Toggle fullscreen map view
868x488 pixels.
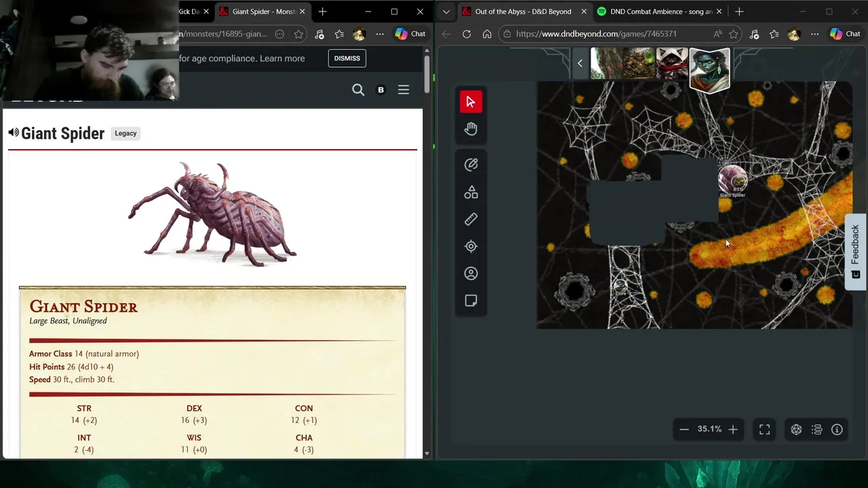pos(764,429)
